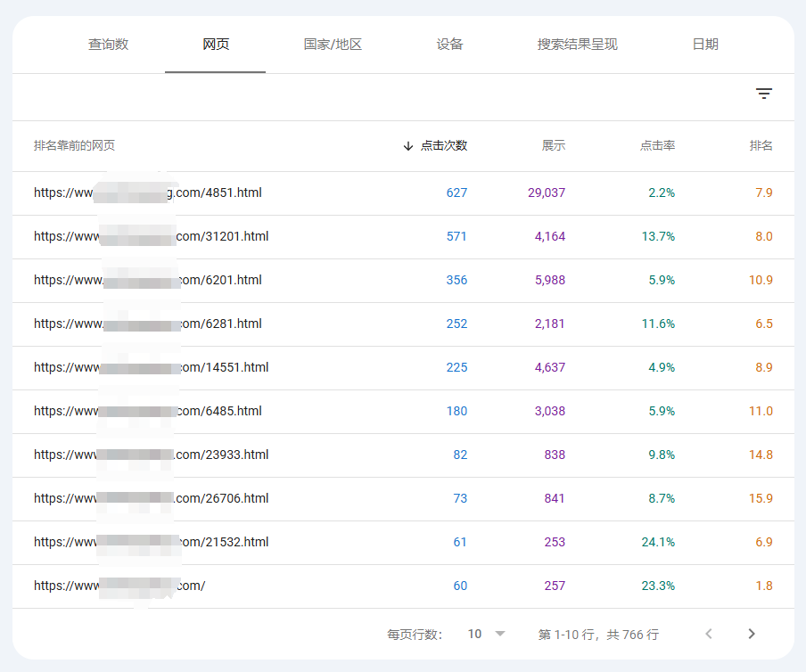Select the rows-per-page value 10
The image size is (806, 672).
click(x=474, y=634)
